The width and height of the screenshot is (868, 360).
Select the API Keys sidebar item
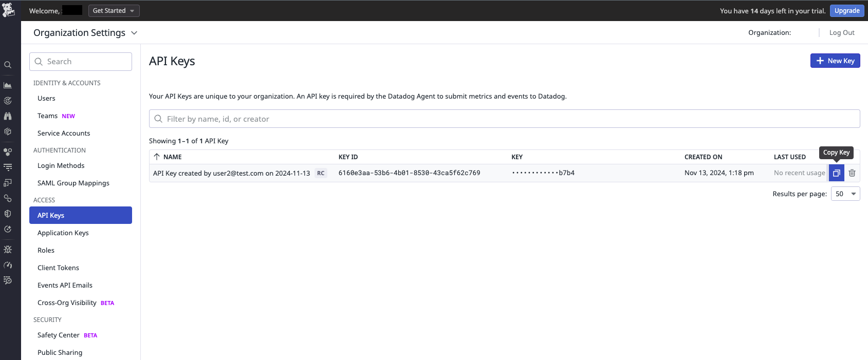point(81,215)
